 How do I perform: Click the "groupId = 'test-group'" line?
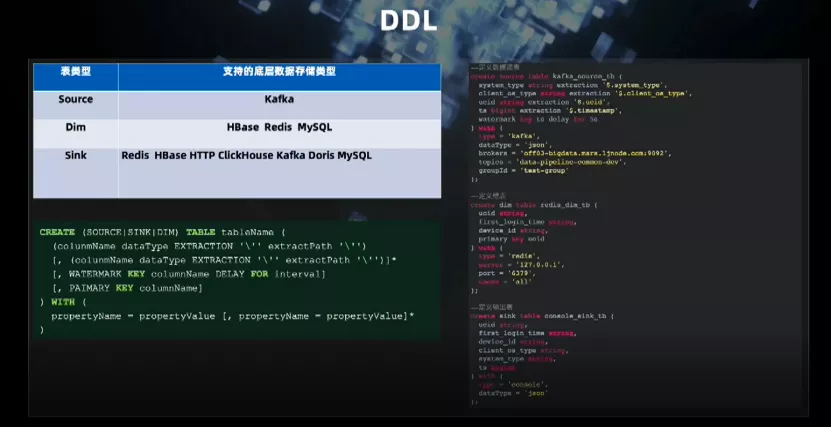(523, 171)
